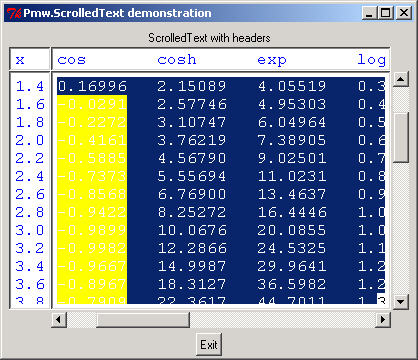This screenshot has width=418, height=360.
Task: Click the exp value 9.02501
Action: pyautogui.click(x=292, y=158)
